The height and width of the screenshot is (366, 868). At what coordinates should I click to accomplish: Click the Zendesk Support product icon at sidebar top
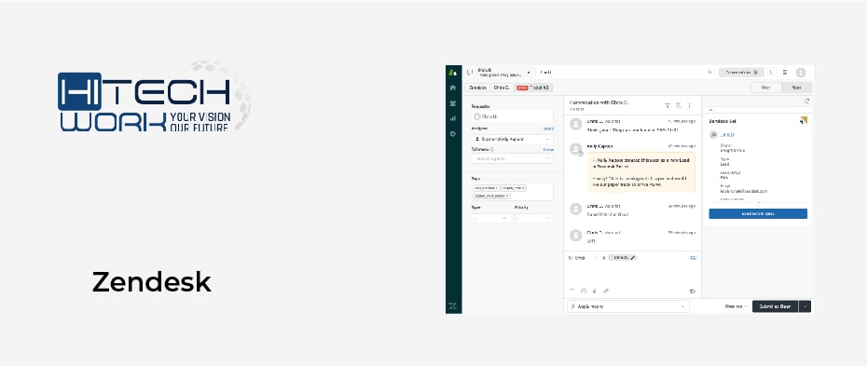pos(453,72)
